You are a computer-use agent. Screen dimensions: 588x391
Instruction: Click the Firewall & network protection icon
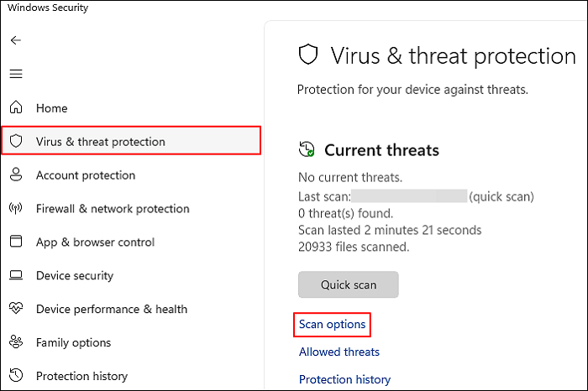(x=16, y=209)
